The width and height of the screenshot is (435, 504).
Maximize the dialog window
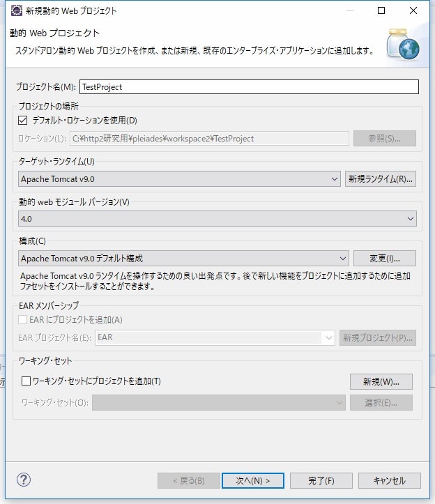click(381, 10)
